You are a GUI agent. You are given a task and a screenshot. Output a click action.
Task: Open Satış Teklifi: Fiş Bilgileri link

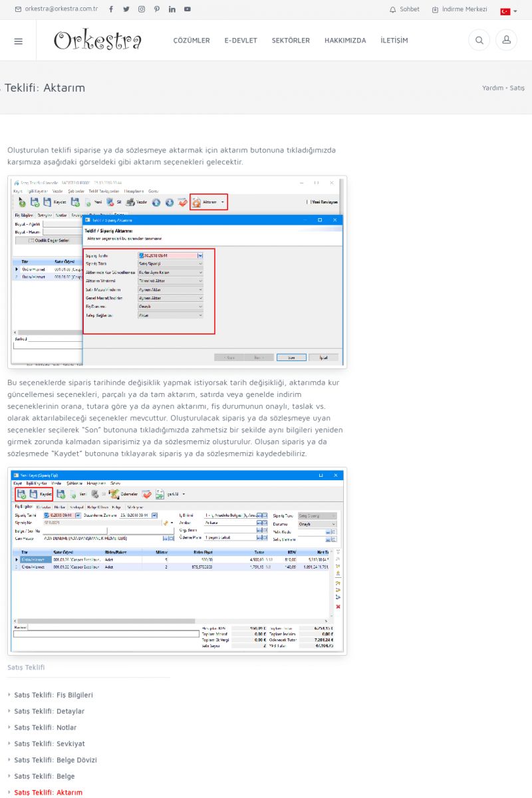(53, 695)
